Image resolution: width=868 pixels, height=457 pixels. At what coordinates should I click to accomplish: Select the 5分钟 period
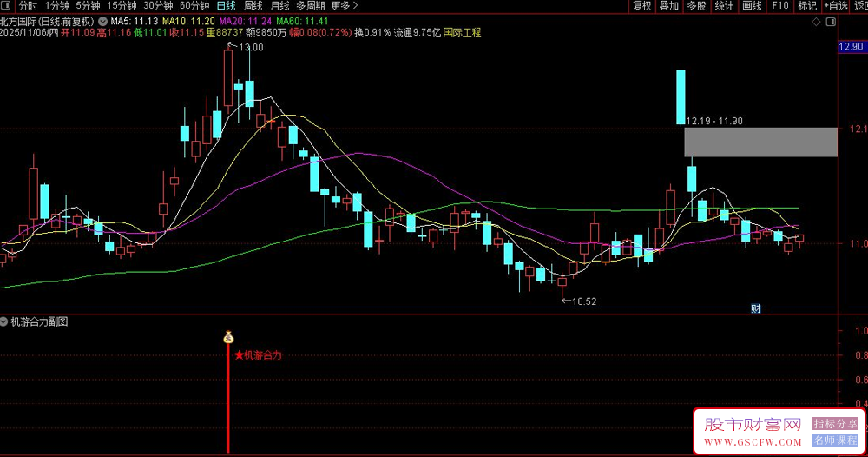point(88,5)
